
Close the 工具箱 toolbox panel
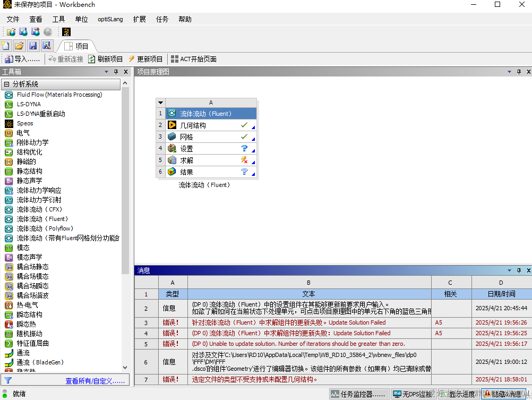pyautogui.click(x=126, y=72)
